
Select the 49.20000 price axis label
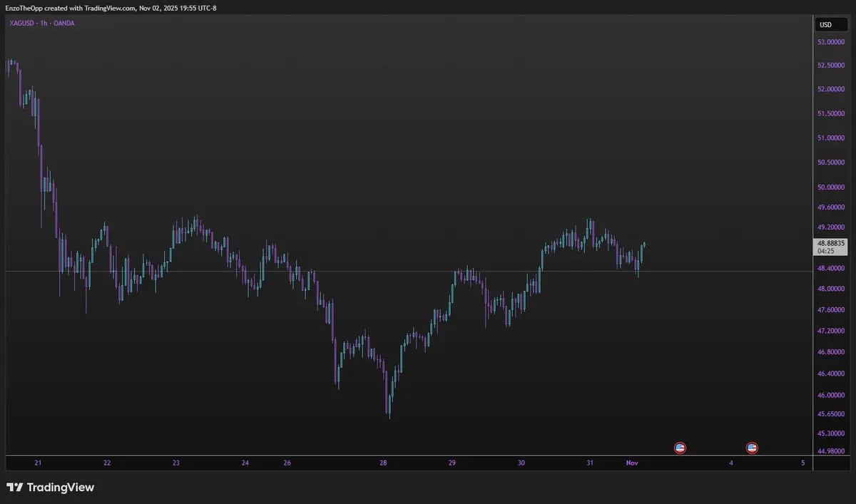tap(831, 227)
